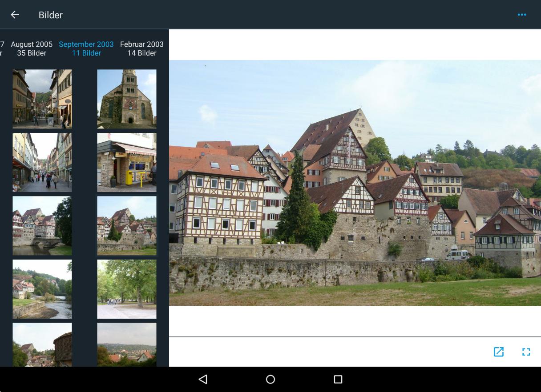Viewport: 541px width, 392px height.
Task: Open the three-dot overflow menu
Action: [x=522, y=15]
